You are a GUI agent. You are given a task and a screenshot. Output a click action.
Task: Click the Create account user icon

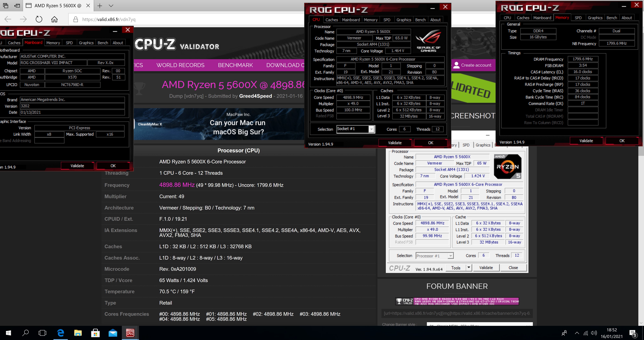456,65
